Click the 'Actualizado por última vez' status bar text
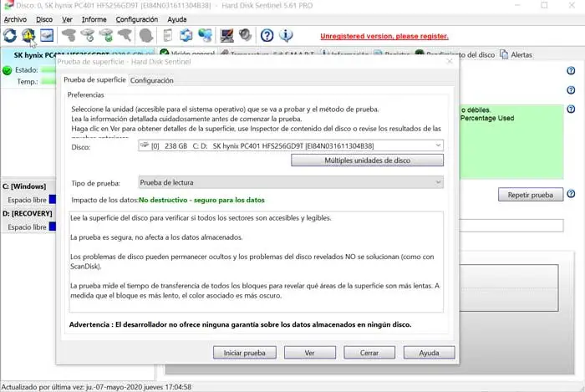This screenshot has width=585, height=392. pos(97,387)
